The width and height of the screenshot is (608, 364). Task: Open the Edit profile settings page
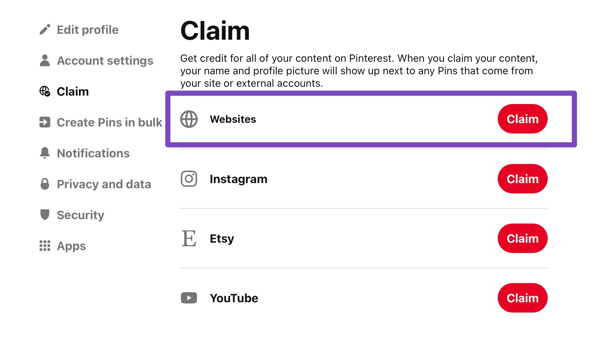pos(87,30)
